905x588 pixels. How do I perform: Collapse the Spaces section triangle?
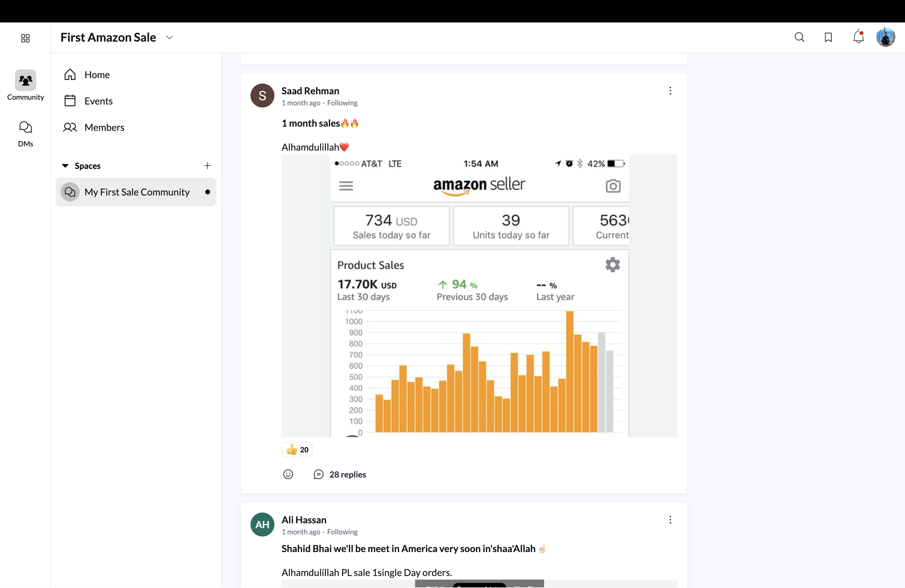(65, 166)
